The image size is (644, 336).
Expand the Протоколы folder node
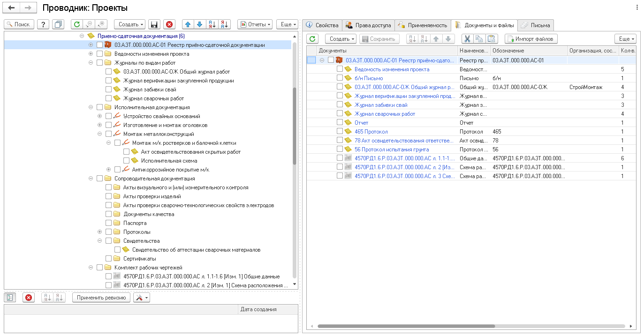tap(99, 232)
